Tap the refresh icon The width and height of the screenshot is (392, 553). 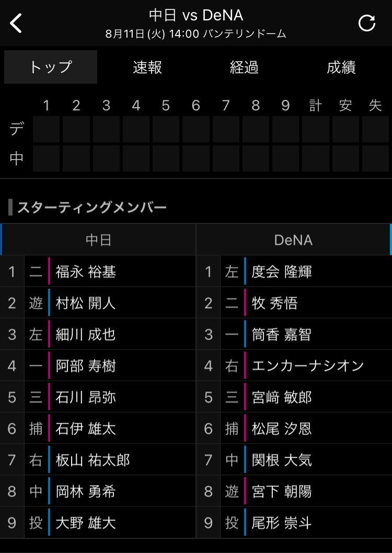366,23
